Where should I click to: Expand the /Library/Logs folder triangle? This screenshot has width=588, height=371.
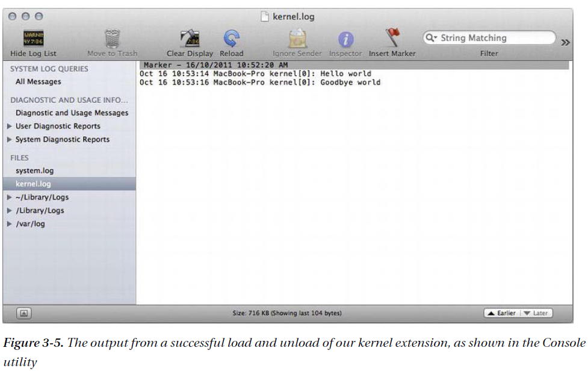[10, 210]
